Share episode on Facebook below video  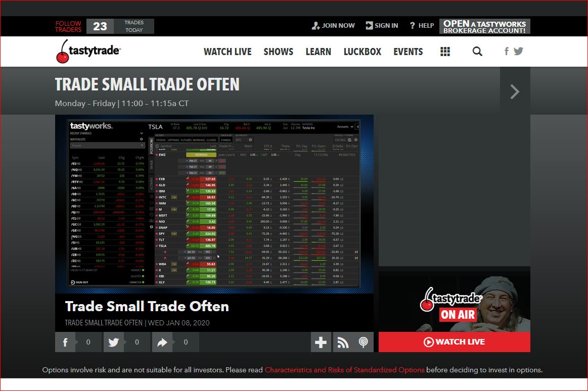(65, 342)
